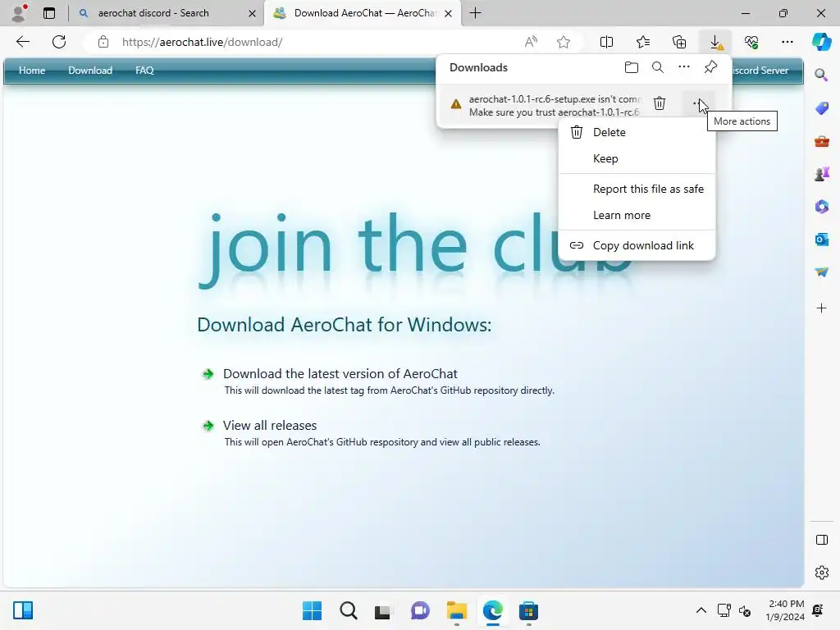This screenshot has width=840, height=630.
Task: Choose Delete in context menu
Action: (637, 132)
